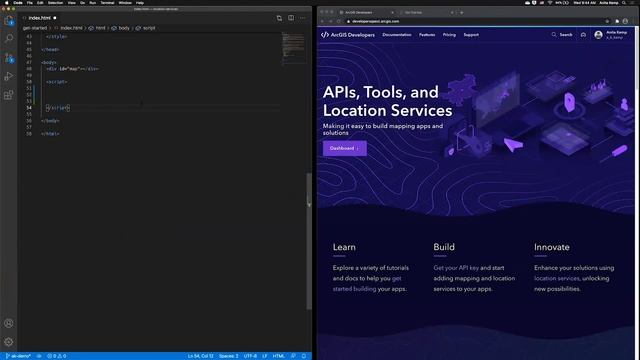
Task: Open the View menu
Action: pos(71,3)
